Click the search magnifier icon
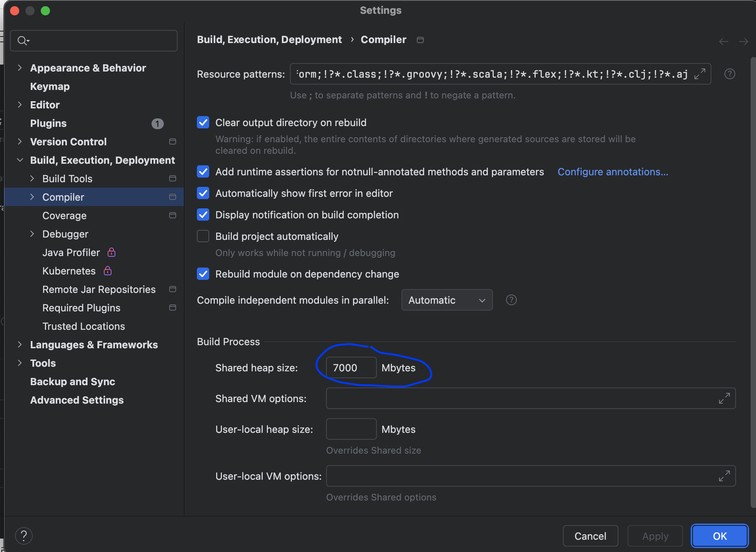756x552 pixels. [23, 41]
